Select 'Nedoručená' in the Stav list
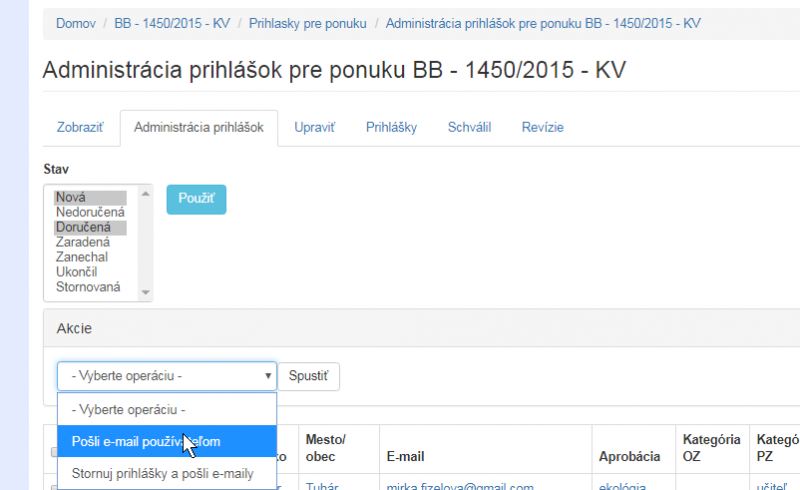The width and height of the screenshot is (800, 490). point(90,212)
